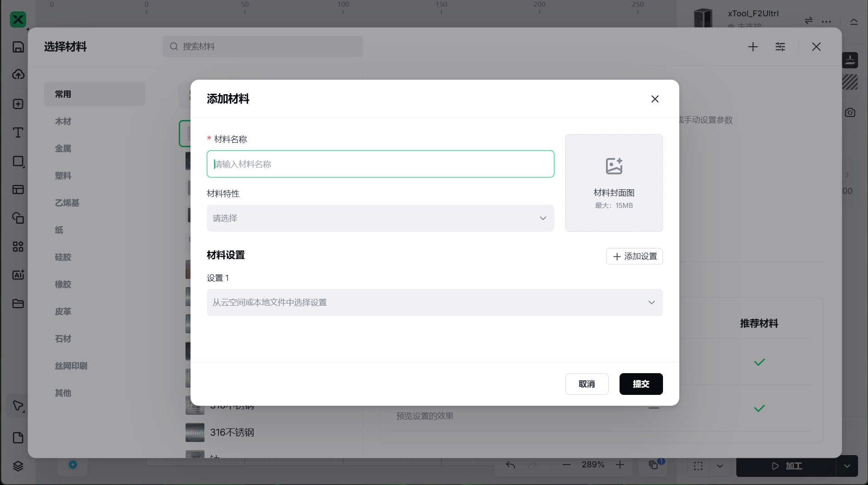Open the AI image tool in sidebar
The width and height of the screenshot is (868, 485).
coord(18,275)
